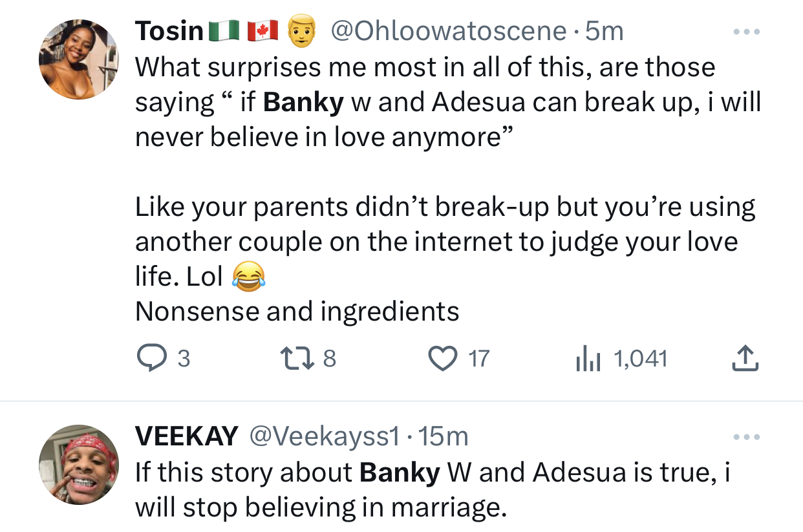Open the @Ohloowatoscene handle
The image size is (803, 532).
(x=449, y=31)
